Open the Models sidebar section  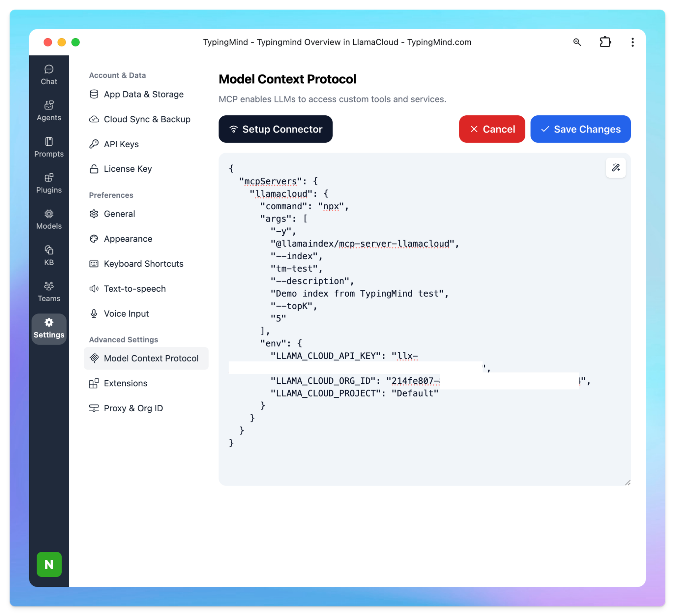(x=49, y=219)
